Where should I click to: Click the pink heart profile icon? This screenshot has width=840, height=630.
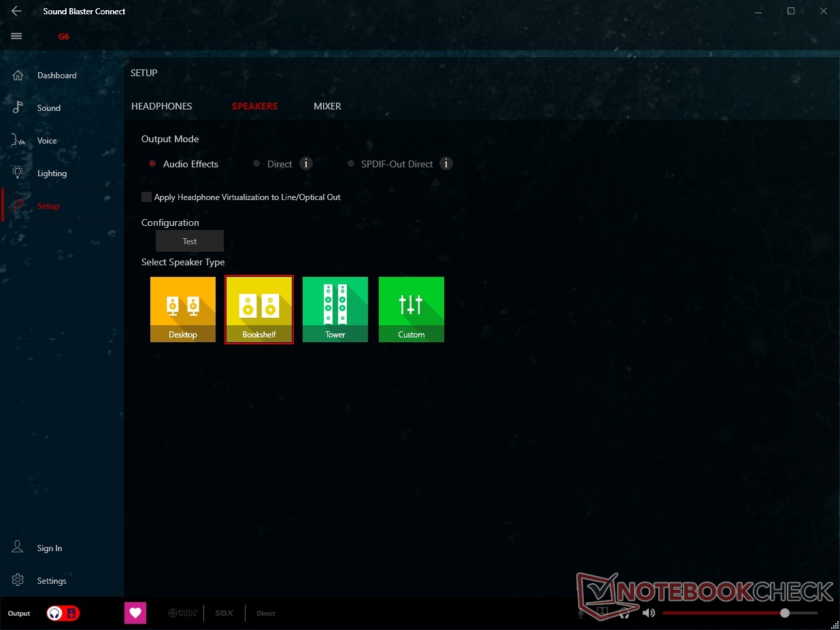135,613
